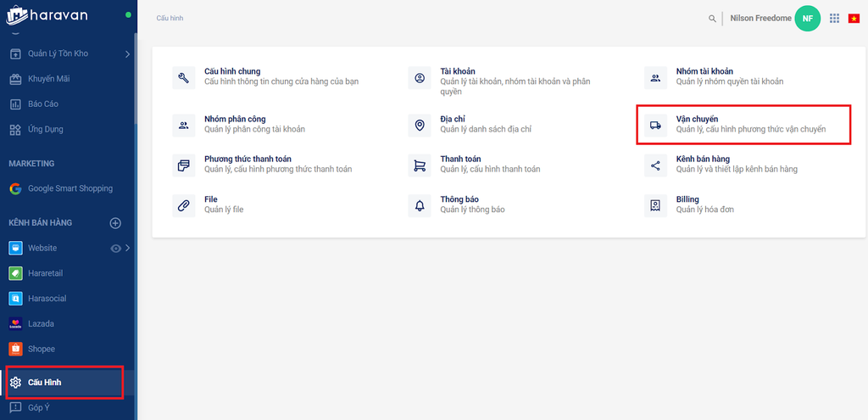
Task: Open the search magnifier icon
Action: (x=712, y=19)
